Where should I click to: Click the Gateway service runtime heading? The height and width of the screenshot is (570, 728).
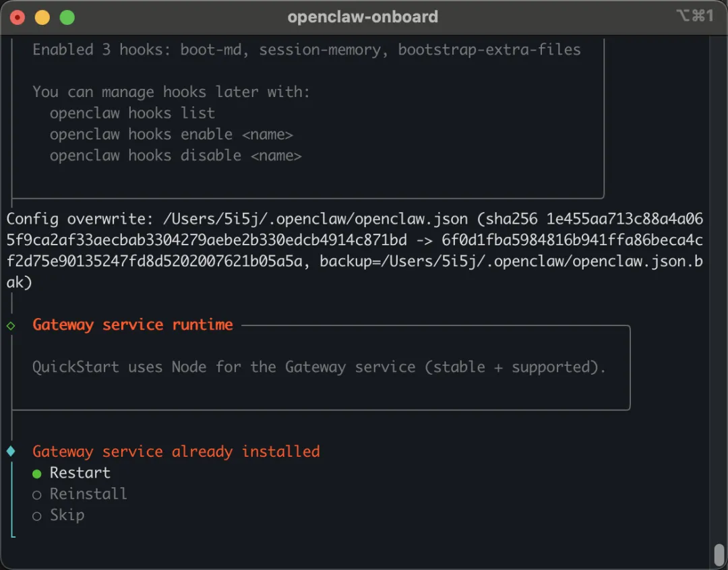coord(133,325)
